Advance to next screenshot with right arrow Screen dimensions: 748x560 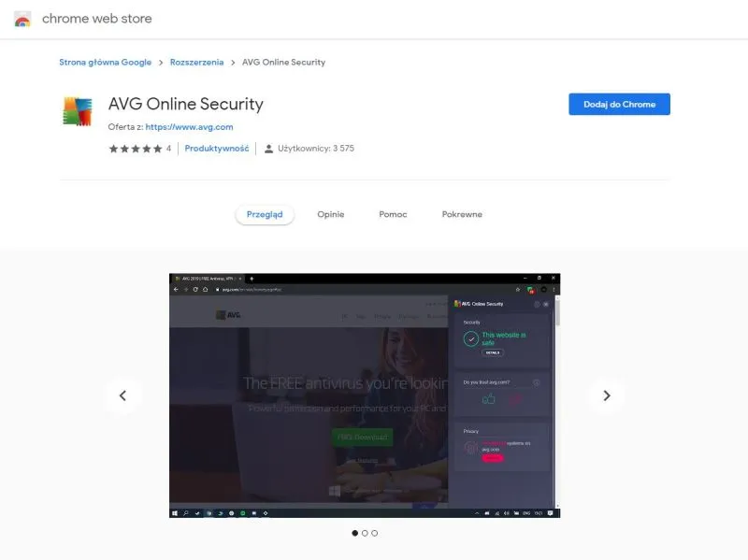606,395
